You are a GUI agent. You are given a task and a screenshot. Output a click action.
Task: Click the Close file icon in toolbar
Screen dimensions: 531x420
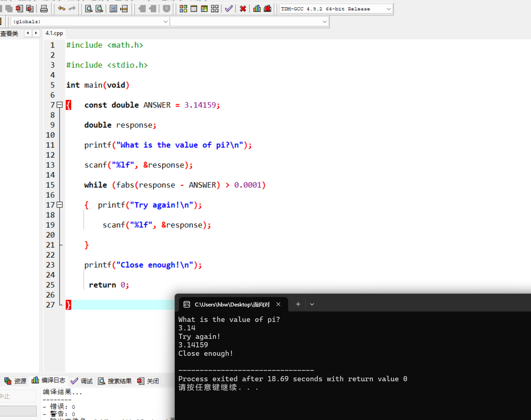19,8
